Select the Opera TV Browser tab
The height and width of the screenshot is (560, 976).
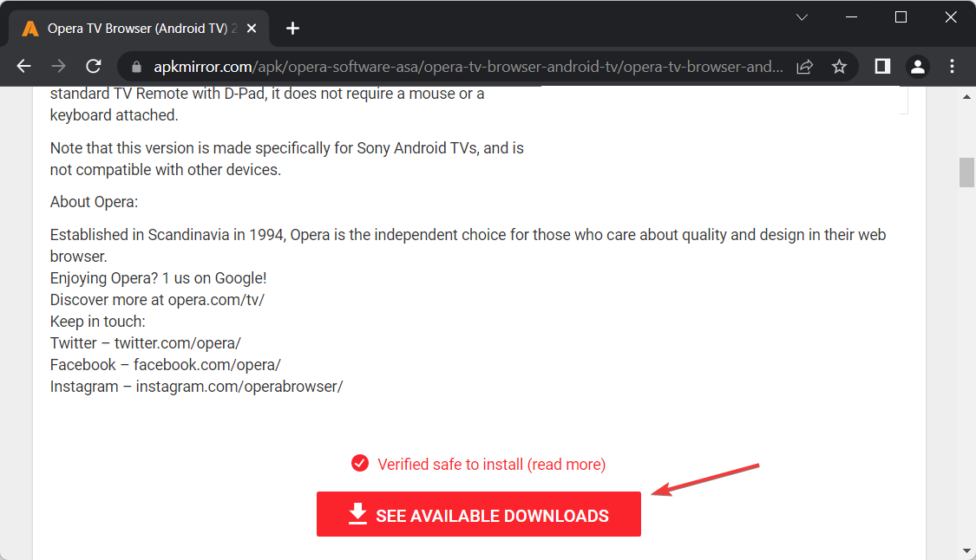pyautogui.click(x=139, y=29)
